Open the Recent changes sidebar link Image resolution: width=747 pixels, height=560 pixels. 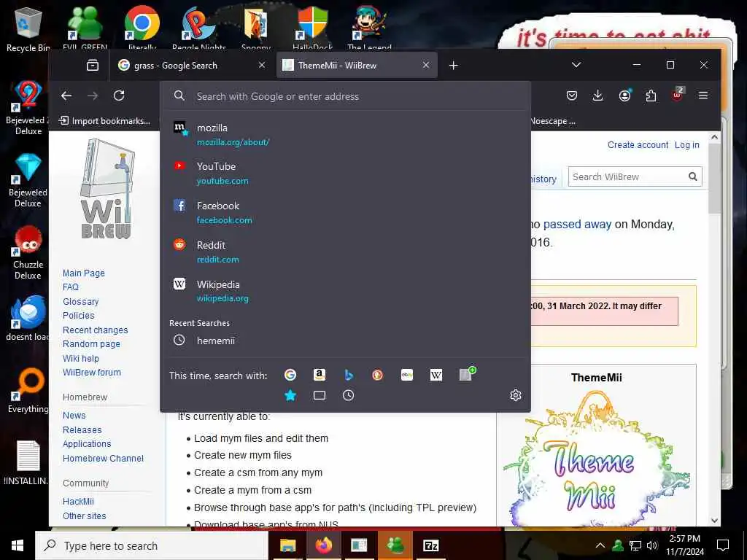[x=96, y=330]
